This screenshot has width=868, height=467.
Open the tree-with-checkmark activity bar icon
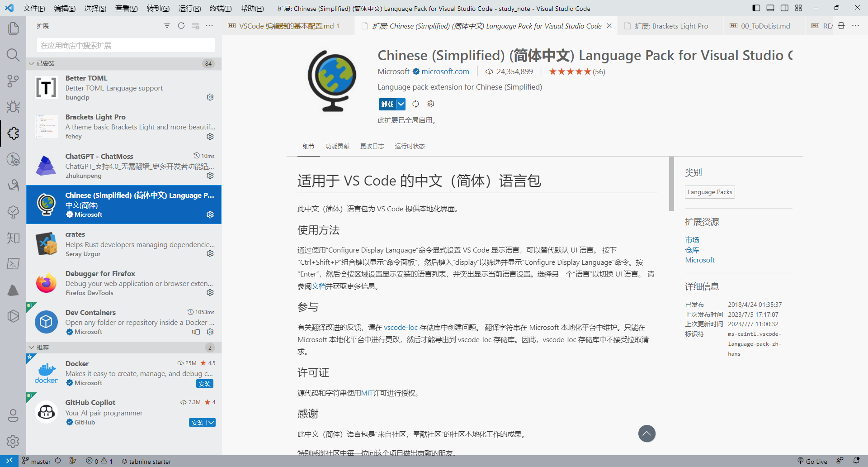(13, 211)
